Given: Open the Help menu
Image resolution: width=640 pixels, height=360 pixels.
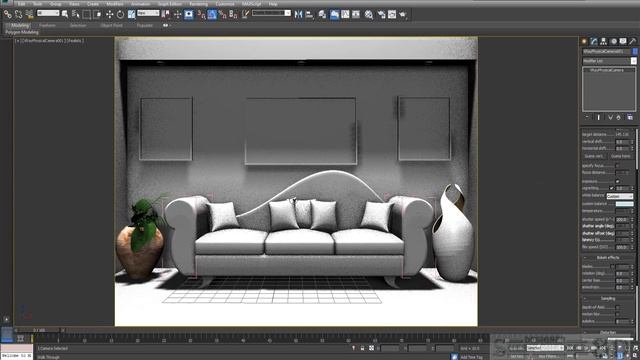Looking at the screenshot, I should point(273,4).
